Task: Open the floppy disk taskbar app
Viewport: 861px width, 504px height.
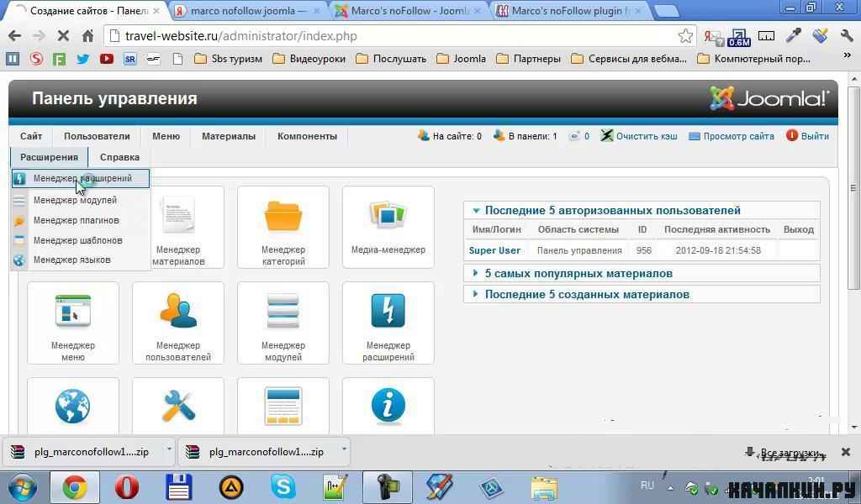Action: [179, 487]
